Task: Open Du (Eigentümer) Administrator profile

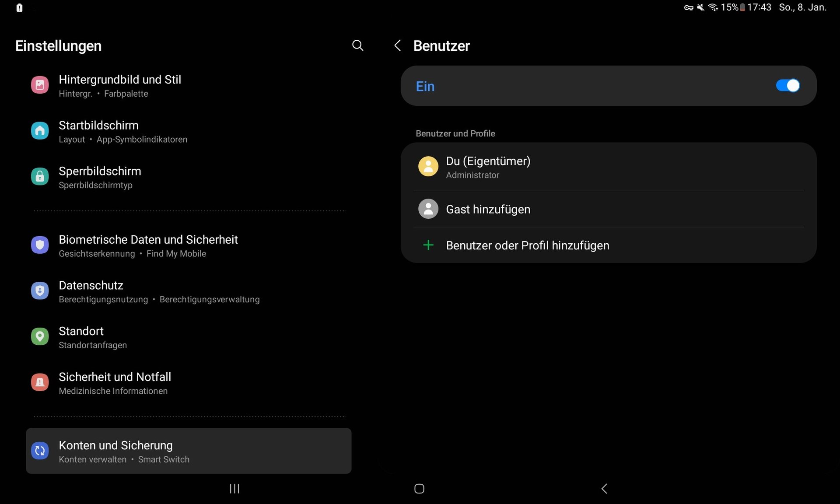Action: [488, 167]
